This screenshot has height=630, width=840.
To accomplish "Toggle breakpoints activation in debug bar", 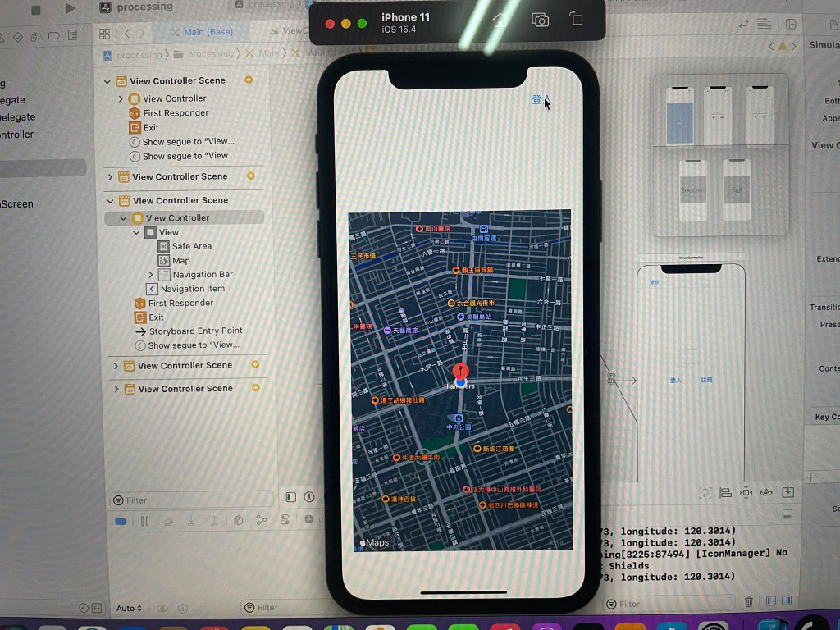I will [121, 521].
